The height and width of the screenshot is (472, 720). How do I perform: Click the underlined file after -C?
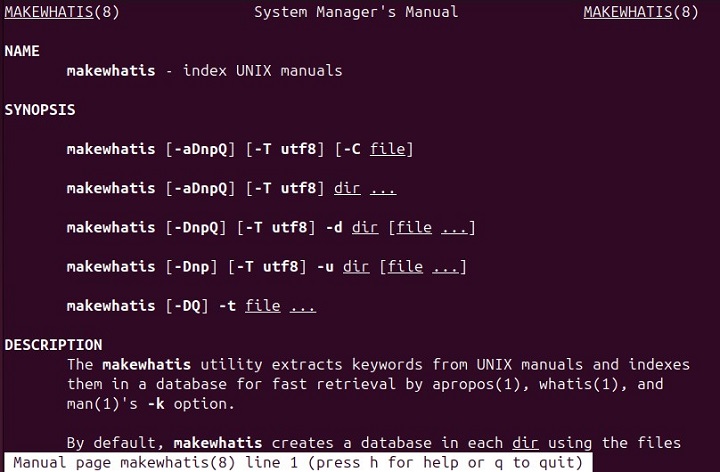(x=387, y=149)
